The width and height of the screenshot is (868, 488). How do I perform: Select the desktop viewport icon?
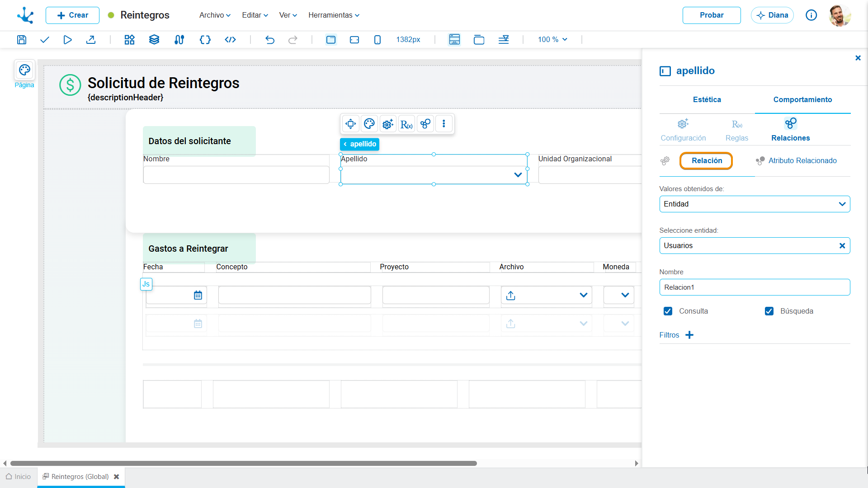pyautogui.click(x=331, y=40)
